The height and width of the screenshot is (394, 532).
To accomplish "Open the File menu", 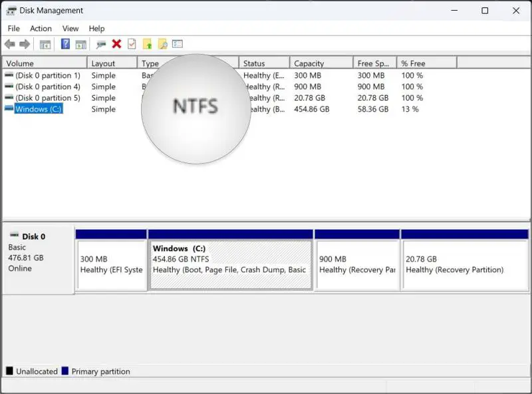I will click(13, 29).
